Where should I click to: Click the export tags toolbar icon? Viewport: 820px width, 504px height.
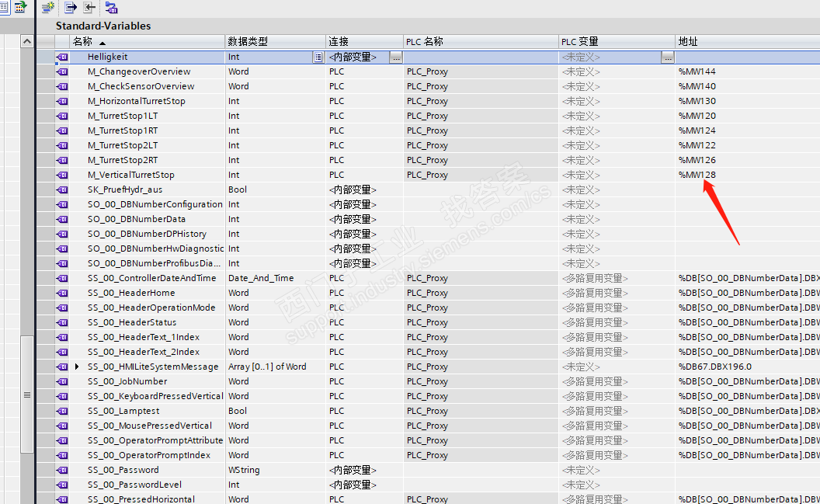70,7
